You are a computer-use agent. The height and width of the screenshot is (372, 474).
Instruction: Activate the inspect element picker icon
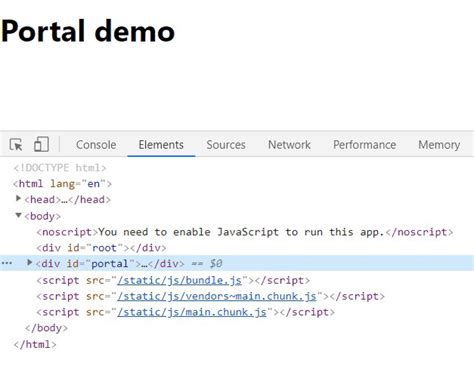[x=16, y=145]
